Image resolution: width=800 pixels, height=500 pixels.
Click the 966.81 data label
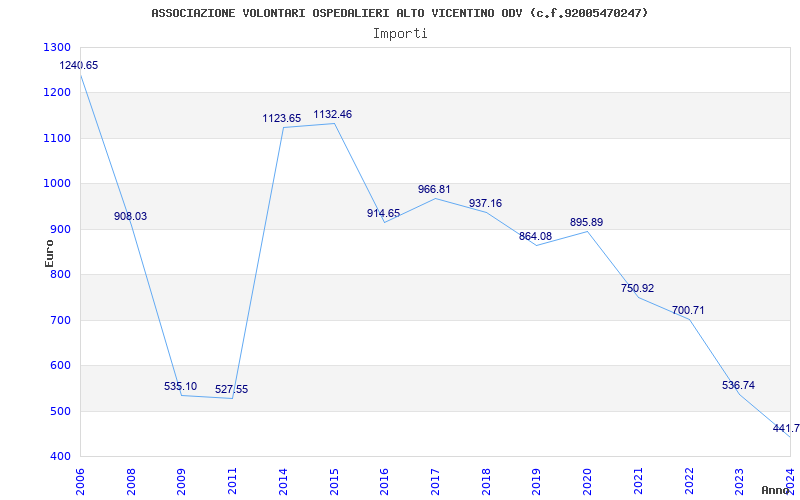tap(434, 189)
